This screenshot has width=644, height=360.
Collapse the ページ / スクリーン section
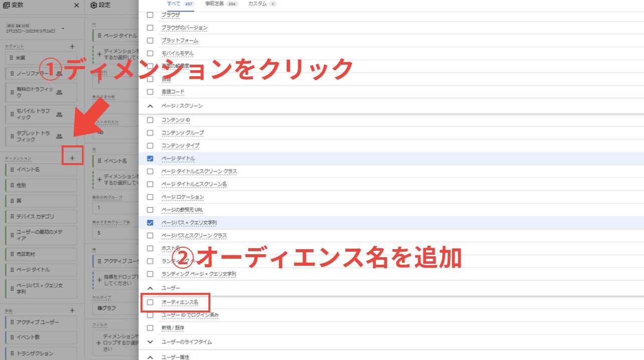[x=150, y=106]
